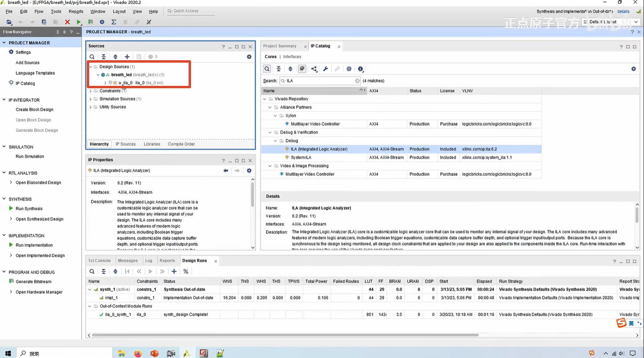Expand the u_ila_0 instance node
Viewport: 644px width, 358px height.
(105, 83)
